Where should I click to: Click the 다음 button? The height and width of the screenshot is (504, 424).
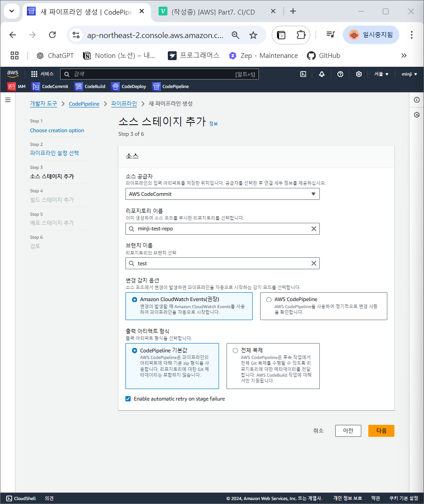point(381,431)
